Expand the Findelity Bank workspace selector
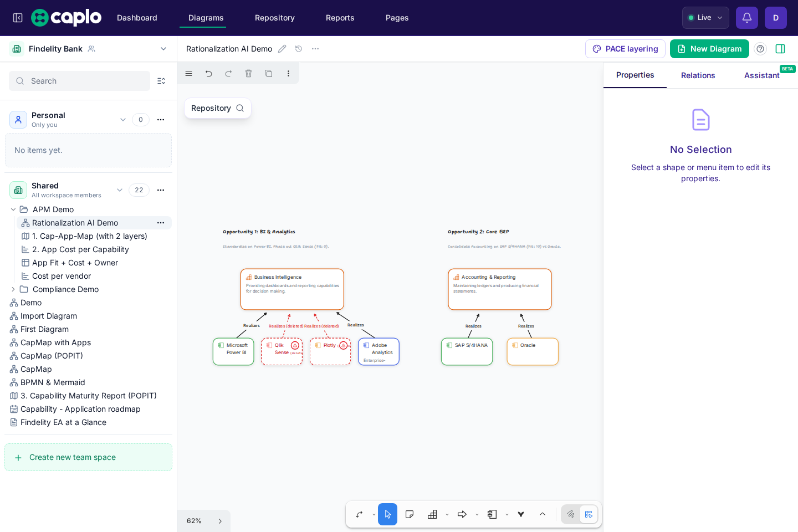 [163, 49]
